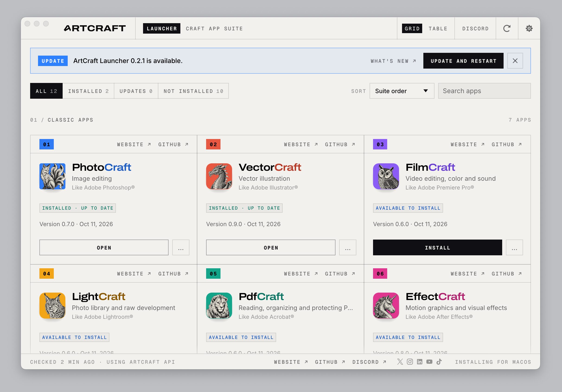The image size is (562, 392).
Task: Open the TikTok footer icon
Action: point(439,362)
